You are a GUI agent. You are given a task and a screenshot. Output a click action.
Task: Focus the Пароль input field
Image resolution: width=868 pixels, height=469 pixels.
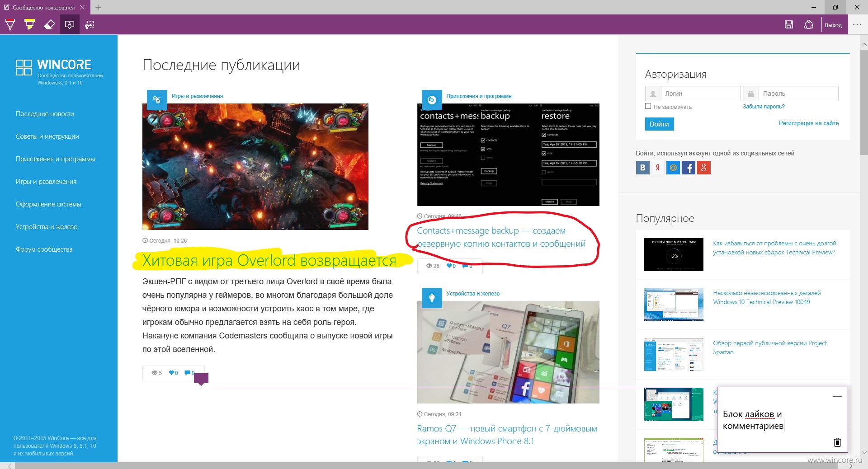point(798,94)
